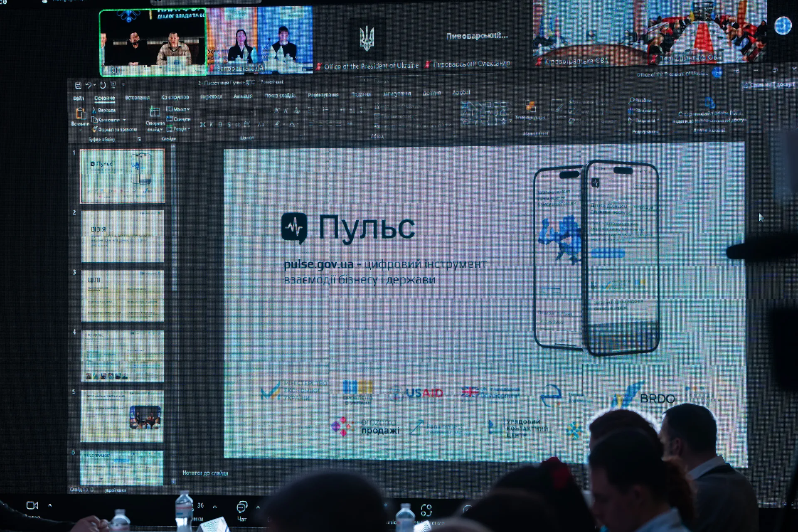Toggle underline with the П button

220,124
